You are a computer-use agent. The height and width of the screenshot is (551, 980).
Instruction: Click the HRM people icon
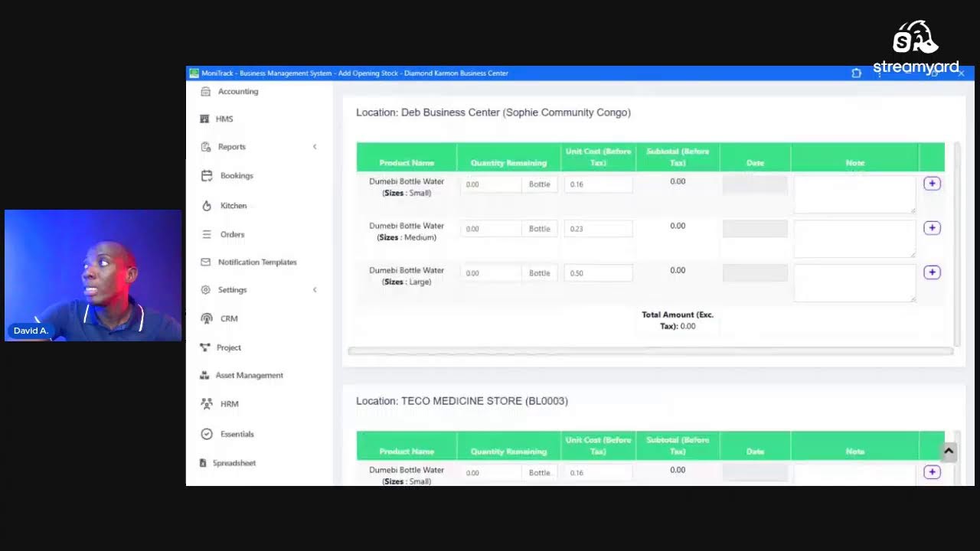point(206,404)
